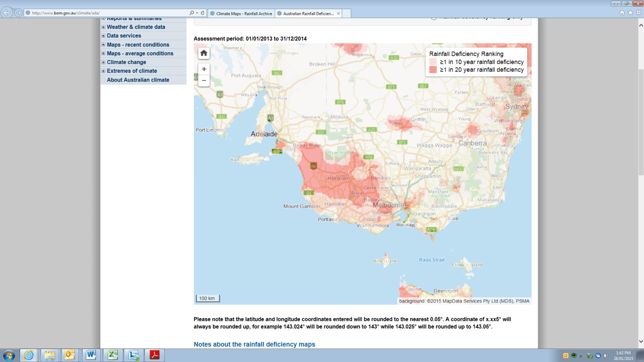
Task: Click Canberra label on the map
Action: [x=473, y=143]
